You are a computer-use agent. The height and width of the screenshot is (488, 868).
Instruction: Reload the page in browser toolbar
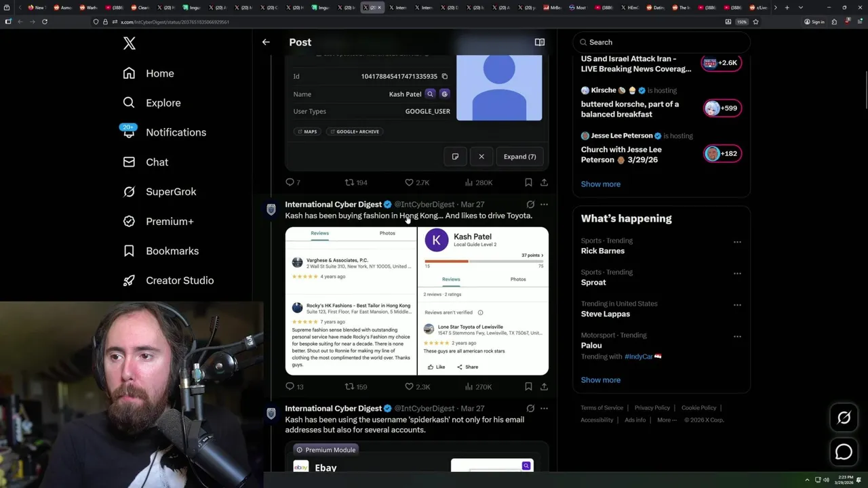[x=44, y=22]
